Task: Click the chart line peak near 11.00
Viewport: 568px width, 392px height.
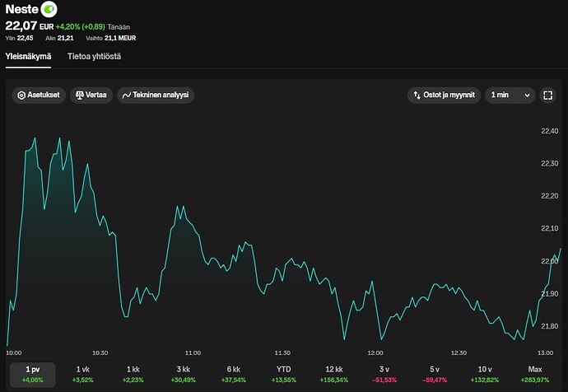Action: (178, 206)
